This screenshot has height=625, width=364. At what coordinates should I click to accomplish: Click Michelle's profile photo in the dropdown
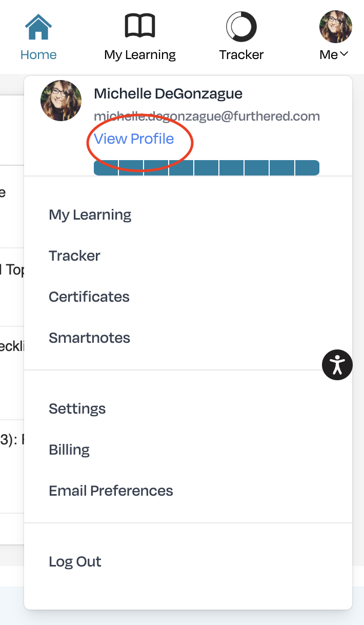click(61, 101)
